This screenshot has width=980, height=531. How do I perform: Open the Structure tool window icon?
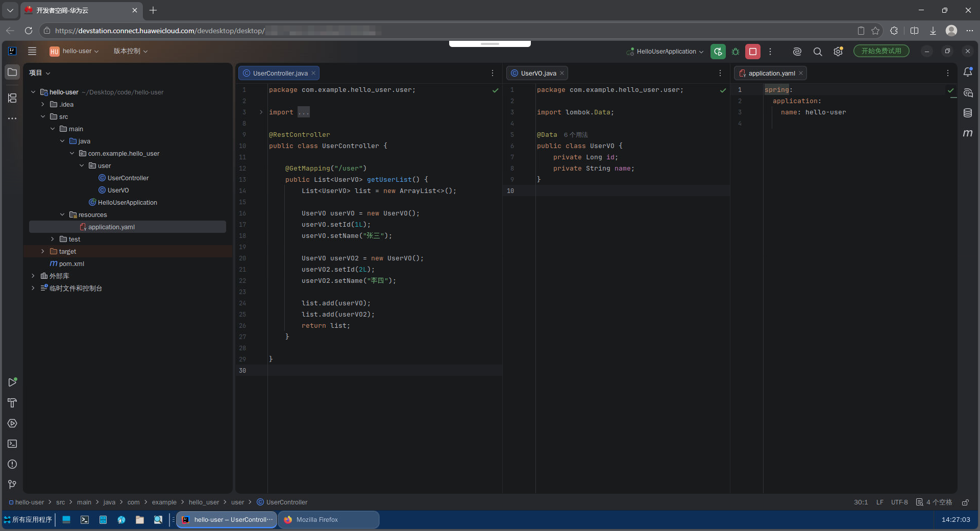(12, 98)
